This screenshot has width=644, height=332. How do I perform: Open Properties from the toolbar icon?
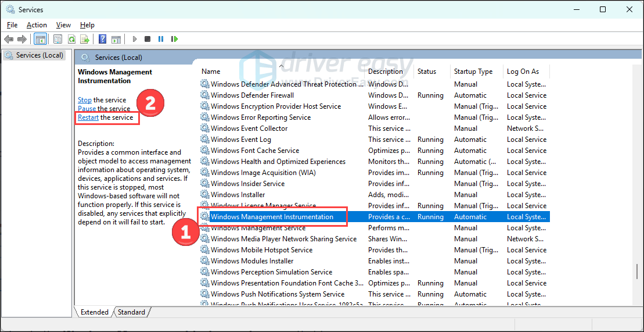pos(57,39)
